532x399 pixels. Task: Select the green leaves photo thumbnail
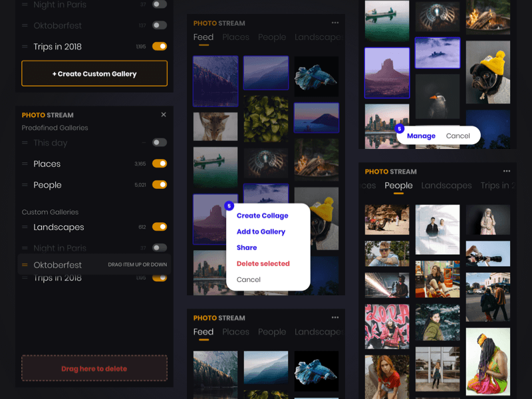point(266,119)
